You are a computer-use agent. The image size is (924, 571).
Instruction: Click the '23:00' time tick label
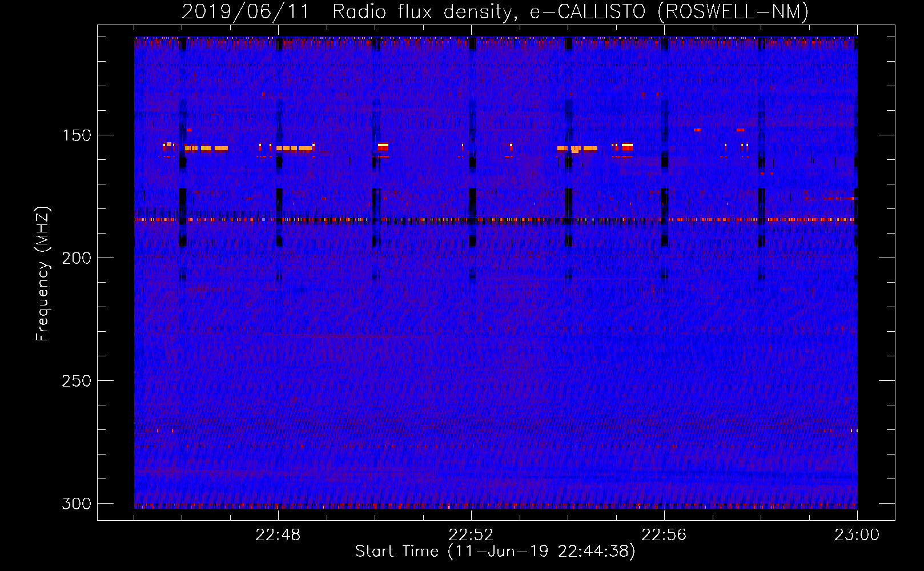pos(857,535)
